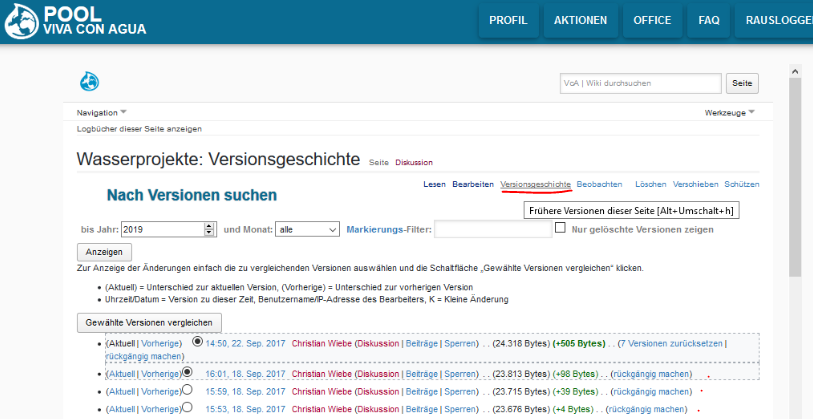The width and height of the screenshot is (813, 419).
Task: Open the Monat dropdown
Action: click(306, 229)
